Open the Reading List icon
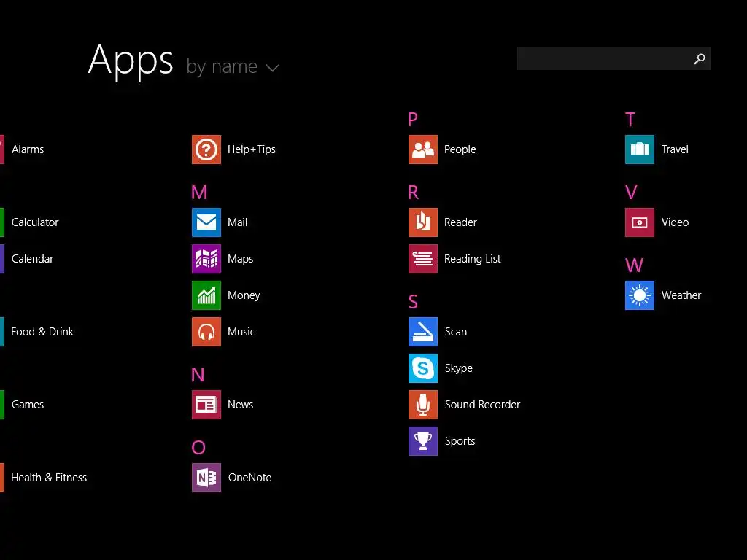 [423, 259]
